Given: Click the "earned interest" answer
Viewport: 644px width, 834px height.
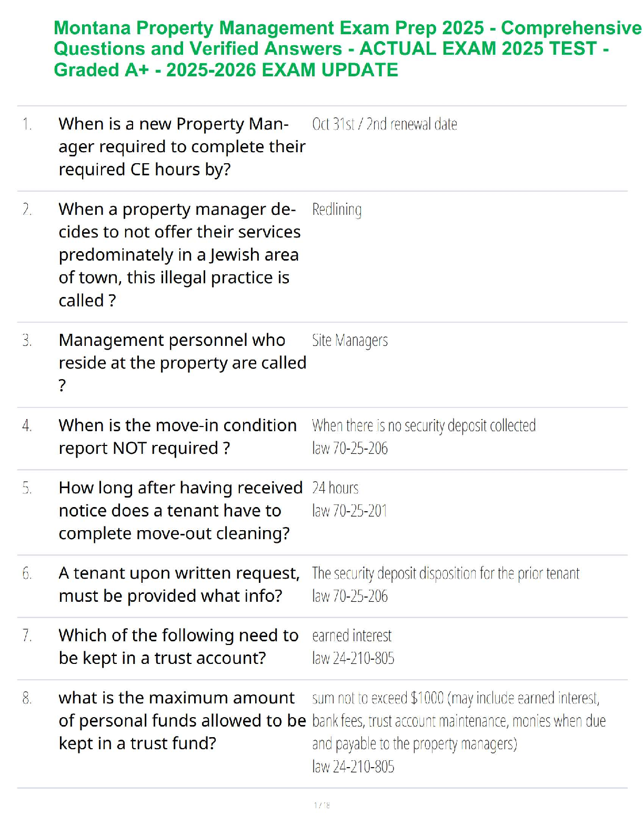Looking at the screenshot, I should coord(351,636).
